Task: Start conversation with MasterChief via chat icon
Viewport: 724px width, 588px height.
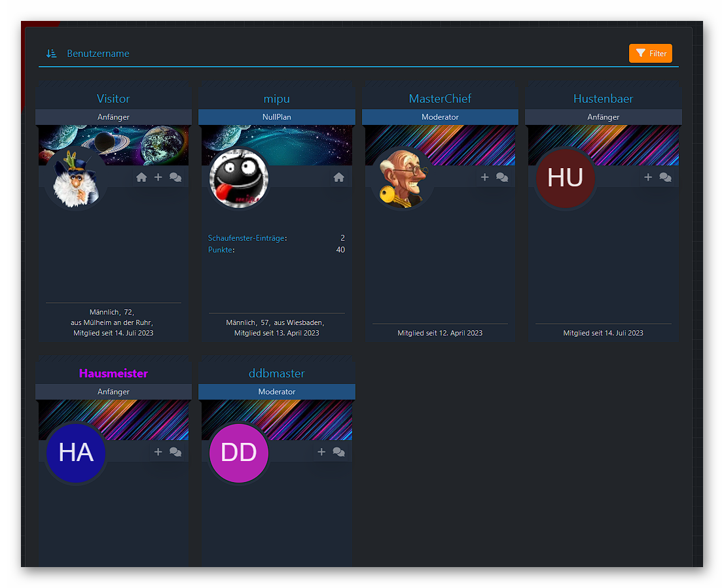Action: [502, 177]
